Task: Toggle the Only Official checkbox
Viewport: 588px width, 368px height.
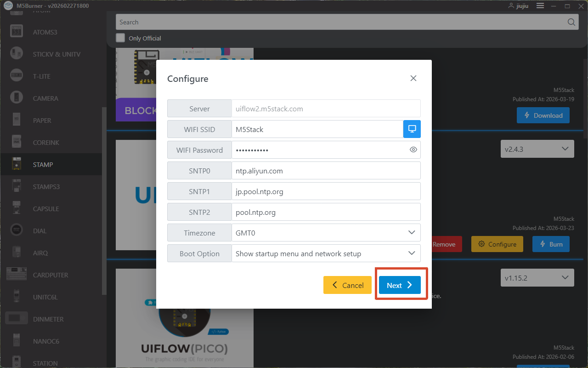Action: point(120,38)
